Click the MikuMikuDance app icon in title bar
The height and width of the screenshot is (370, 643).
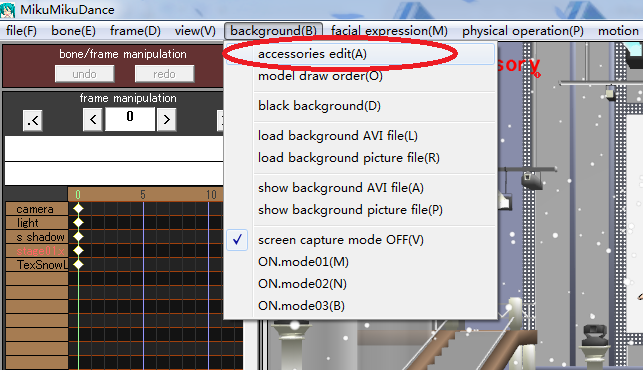[x=7, y=9]
